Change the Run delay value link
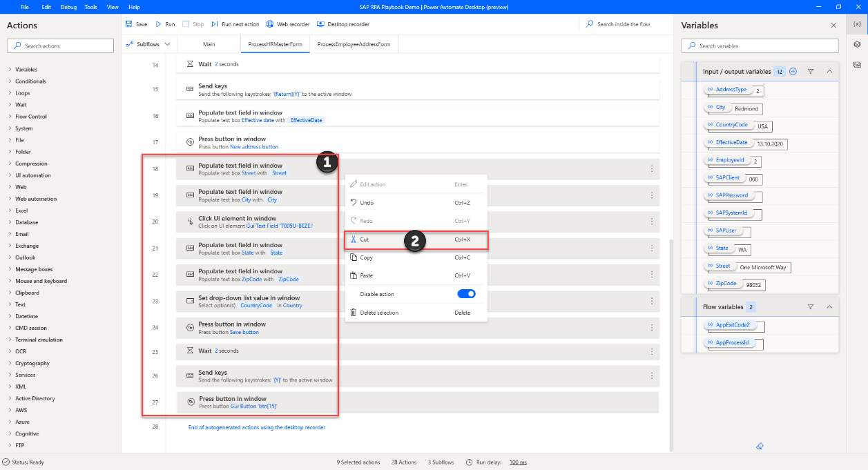868x470 pixels. pos(517,462)
